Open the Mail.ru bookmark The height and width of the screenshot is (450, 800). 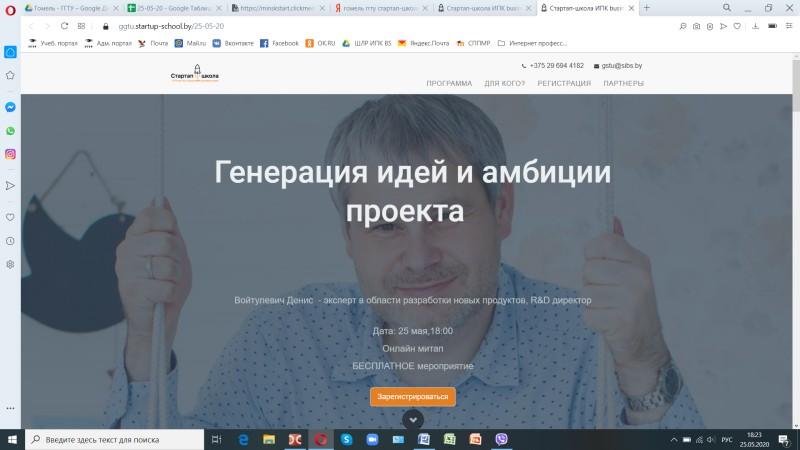(x=190, y=43)
